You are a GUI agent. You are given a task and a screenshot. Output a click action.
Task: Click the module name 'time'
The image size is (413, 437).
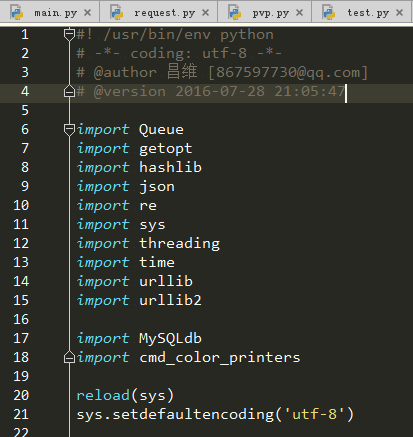157,262
